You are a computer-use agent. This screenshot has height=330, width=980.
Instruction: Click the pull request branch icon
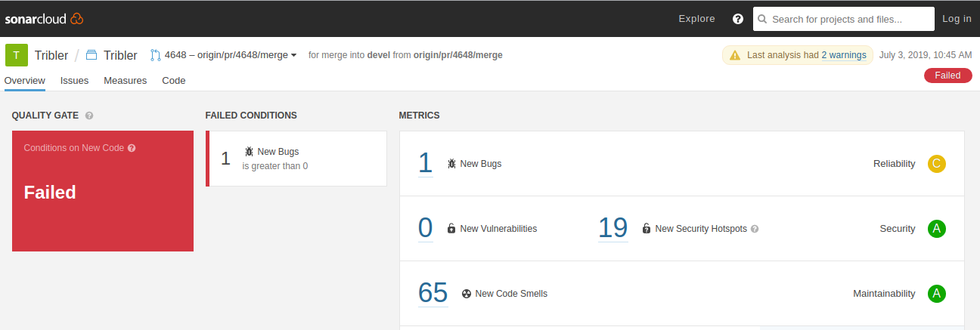(156, 55)
